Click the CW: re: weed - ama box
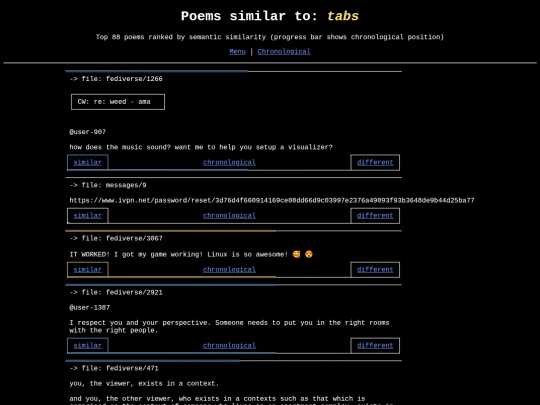Screen dimensions: 540x405 (118, 102)
